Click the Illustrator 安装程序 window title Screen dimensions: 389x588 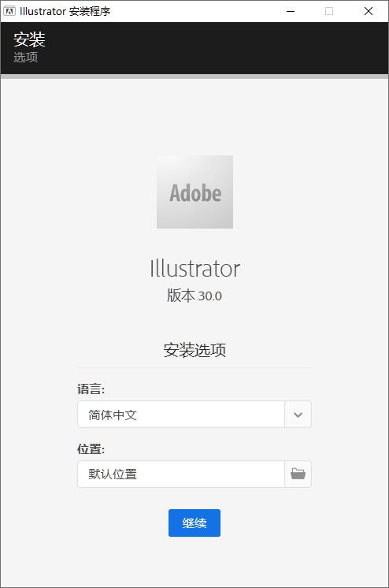coord(65,11)
